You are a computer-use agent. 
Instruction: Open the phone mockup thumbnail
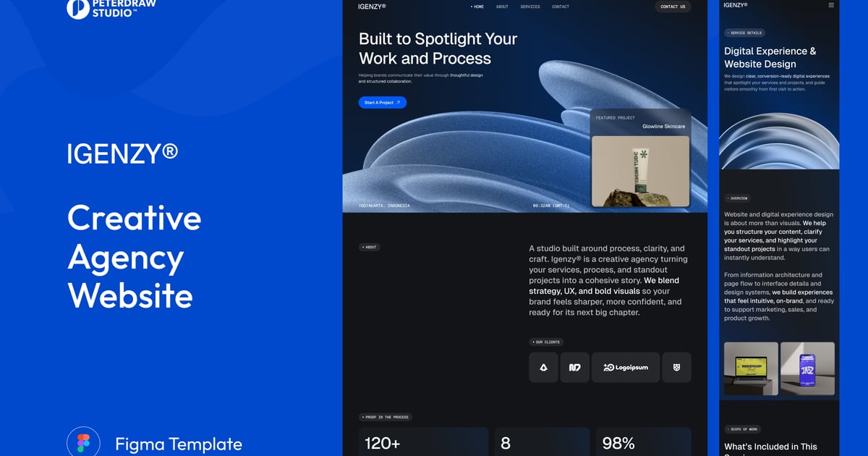(x=807, y=368)
